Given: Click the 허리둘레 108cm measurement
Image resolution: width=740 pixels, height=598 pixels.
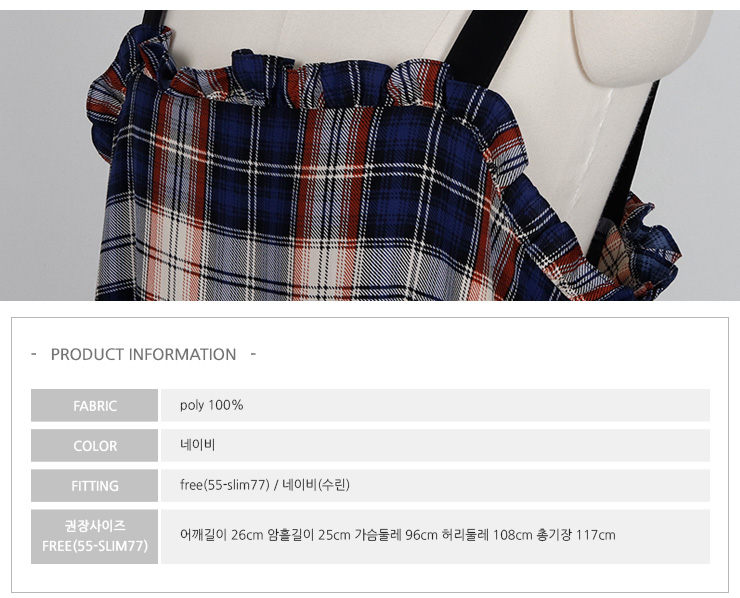Looking at the screenshot, I should tap(487, 535).
